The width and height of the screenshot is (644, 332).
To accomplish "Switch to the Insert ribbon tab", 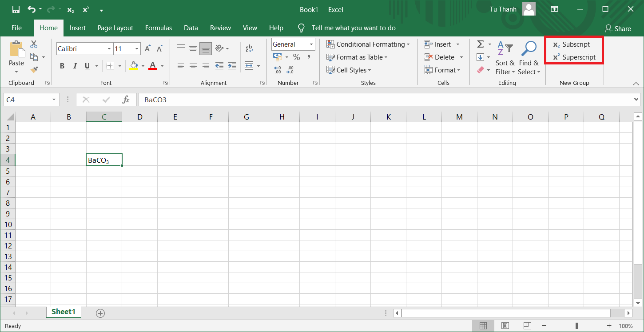I will click(78, 28).
